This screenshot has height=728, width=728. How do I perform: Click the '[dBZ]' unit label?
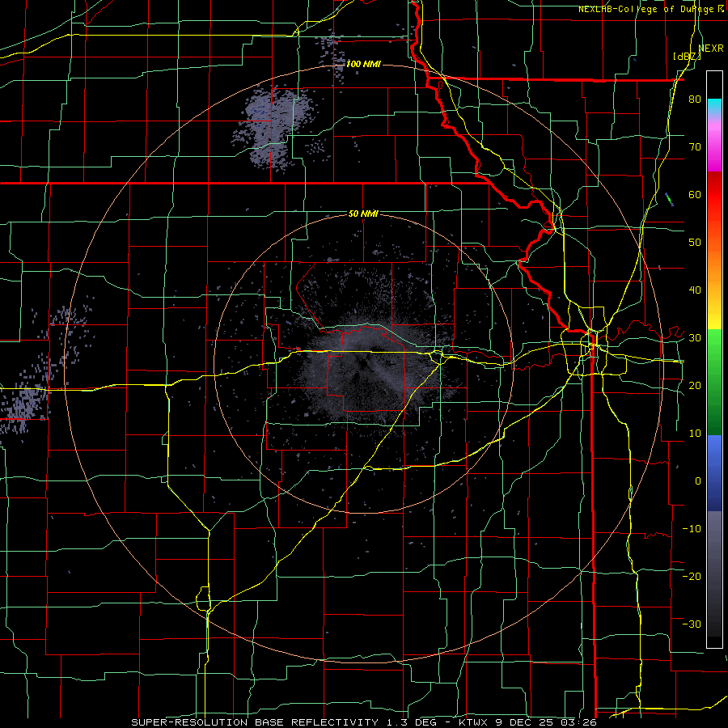(x=687, y=56)
